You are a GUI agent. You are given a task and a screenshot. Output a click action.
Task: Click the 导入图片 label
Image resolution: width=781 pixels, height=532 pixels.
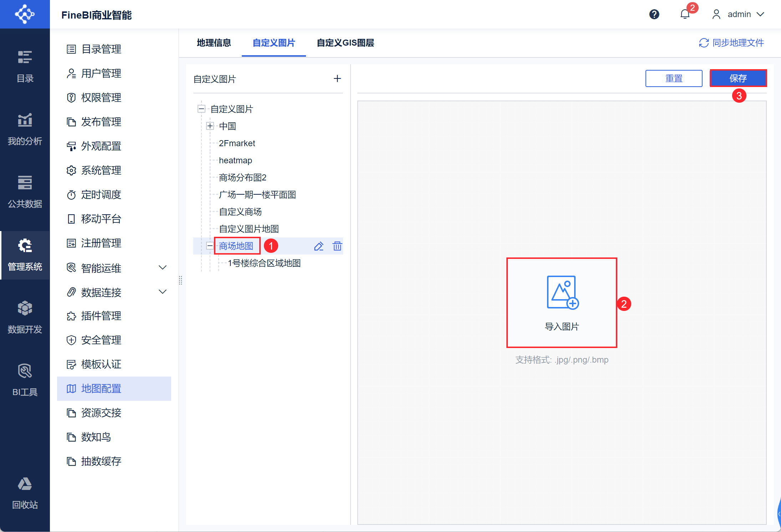click(x=562, y=327)
